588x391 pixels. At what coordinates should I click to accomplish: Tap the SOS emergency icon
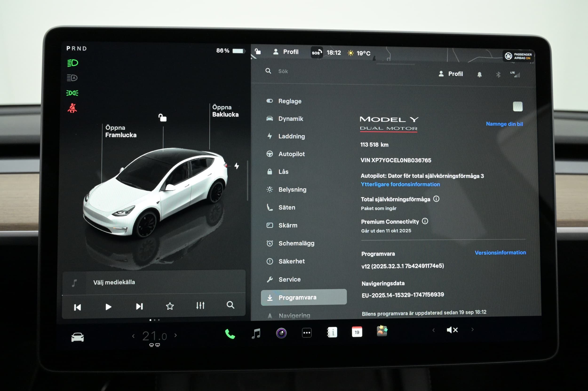pos(317,52)
